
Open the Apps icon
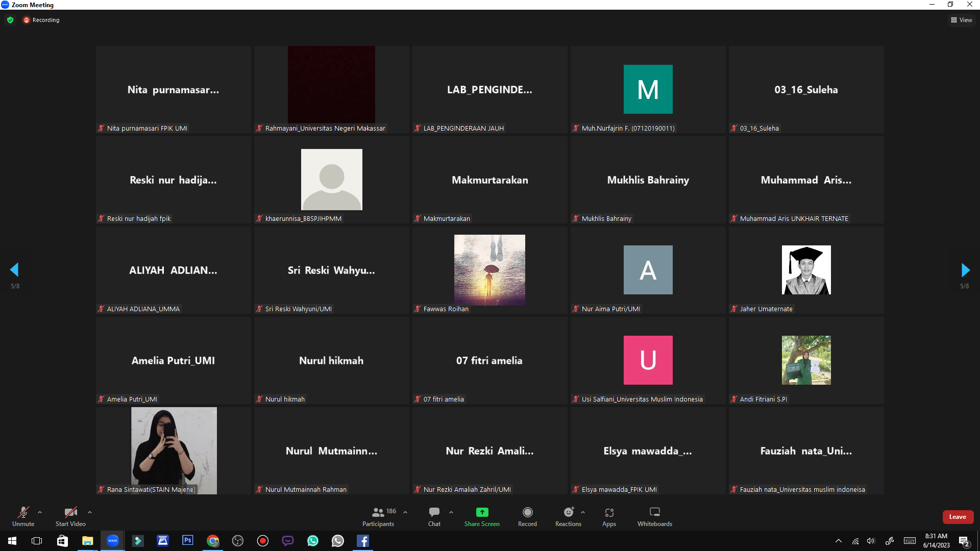(x=609, y=512)
